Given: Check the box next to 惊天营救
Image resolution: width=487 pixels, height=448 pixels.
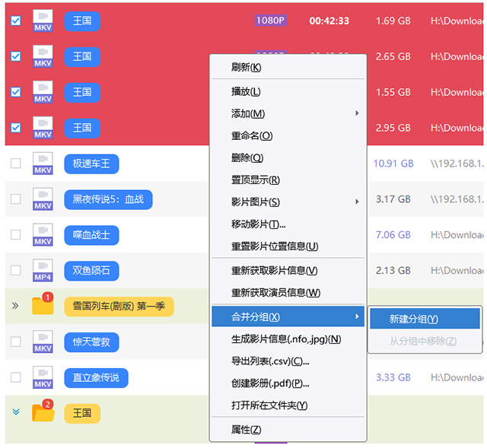Looking at the screenshot, I should [16, 342].
